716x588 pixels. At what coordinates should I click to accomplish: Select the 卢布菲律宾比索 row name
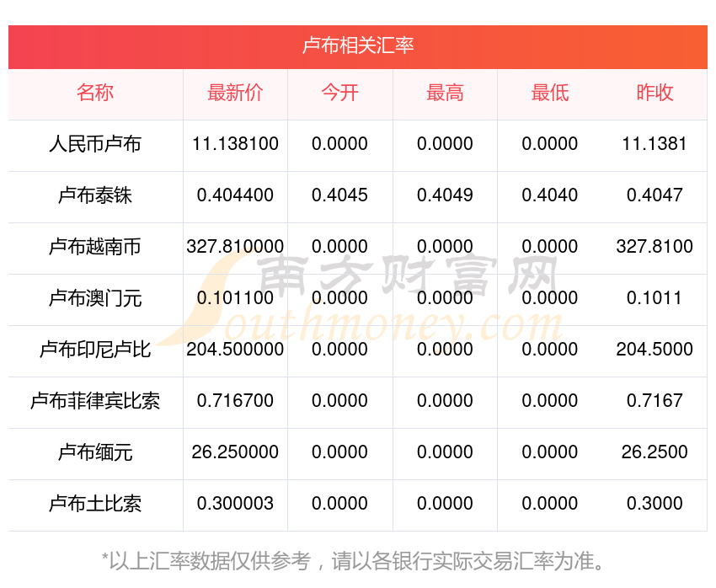click(95, 401)
